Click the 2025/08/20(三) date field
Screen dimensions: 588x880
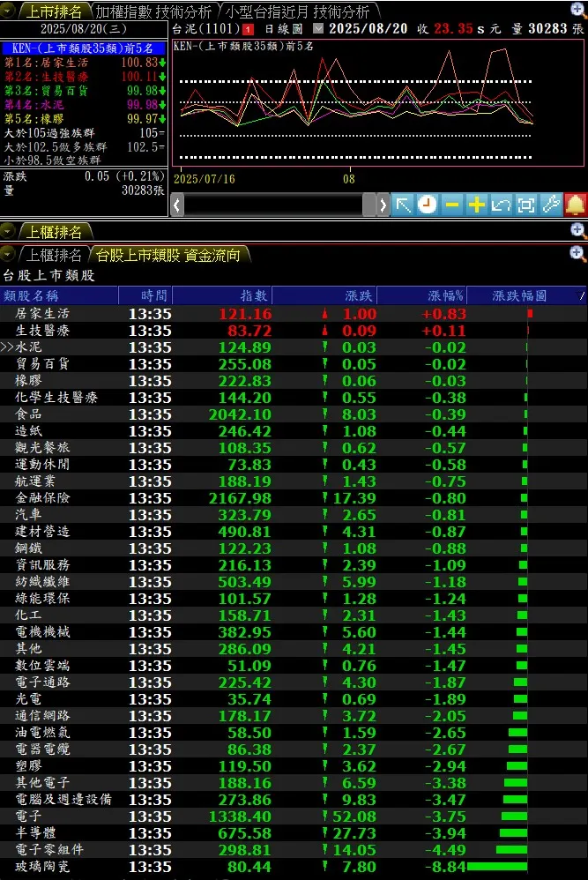[84, 28]
